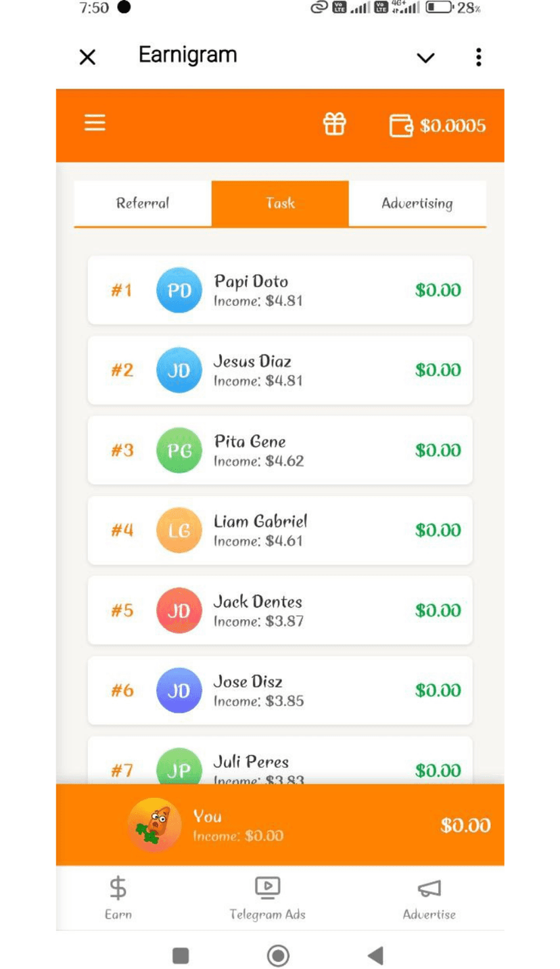
Task: Open the hamburger menu
Action: tap(95, 123)
